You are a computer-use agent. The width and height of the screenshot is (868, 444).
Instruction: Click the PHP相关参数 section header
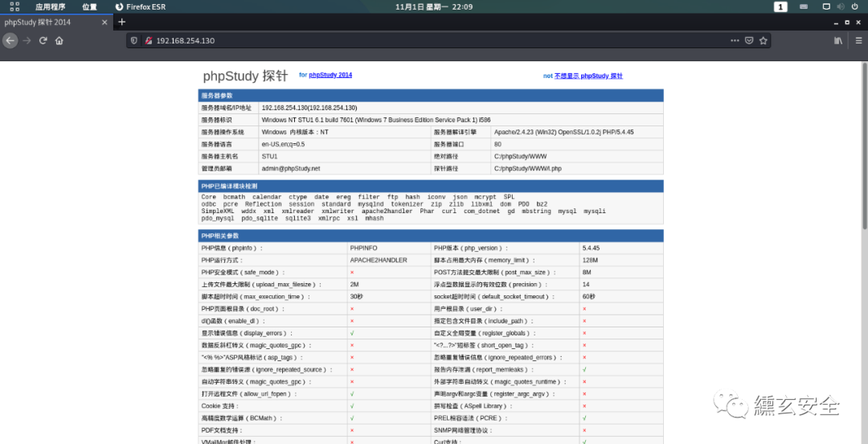[x=431, y=236]
